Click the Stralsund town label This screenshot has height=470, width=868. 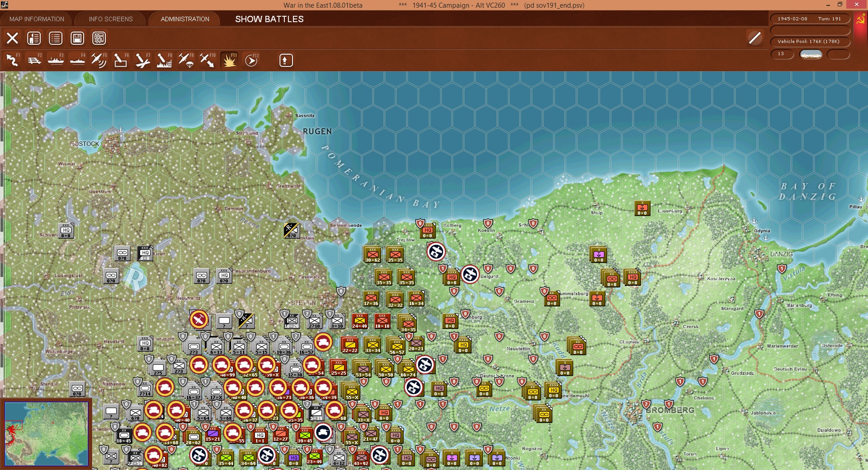click(x=247, y=133)
